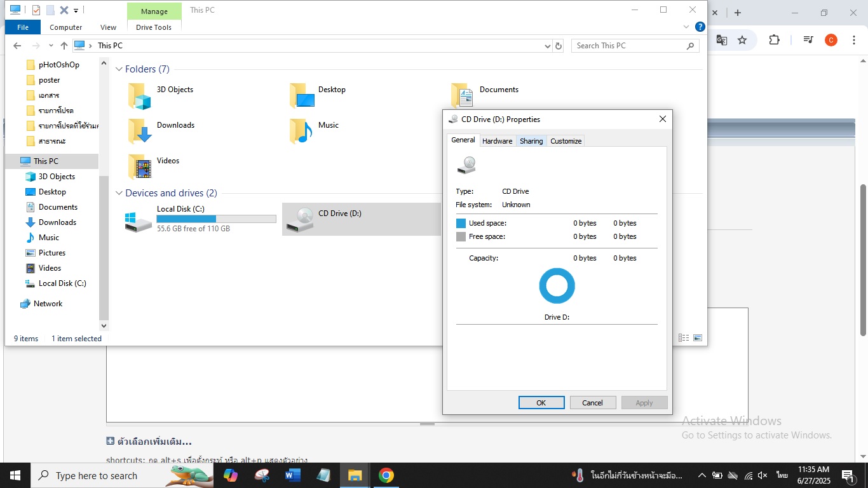Click the navigation pane scrollbar down arrow

click(x=104, y=325)
